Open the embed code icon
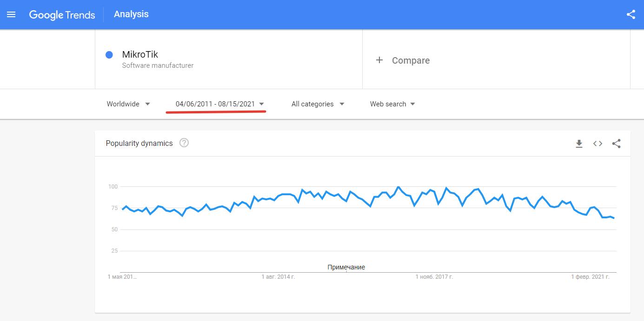644x321 pixels. click(x=598, y=144)
